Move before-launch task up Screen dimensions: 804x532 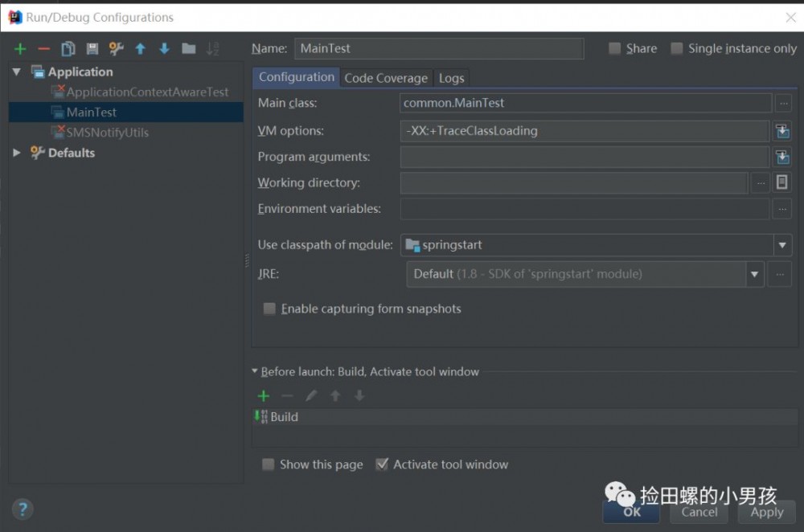pyautogui.click(x=335, y=396)
